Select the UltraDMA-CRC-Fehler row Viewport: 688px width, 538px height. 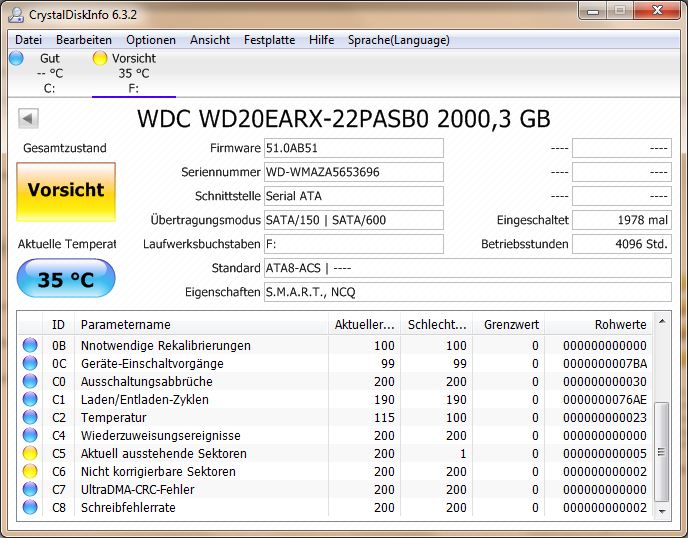(x=335, y=489)
